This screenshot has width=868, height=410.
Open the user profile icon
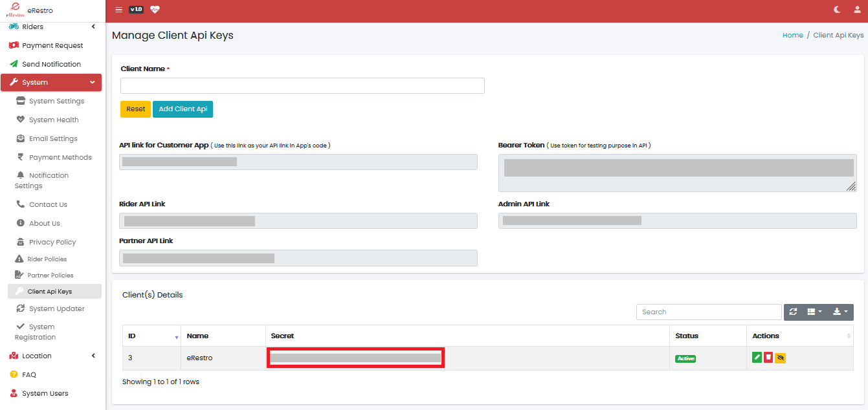coord(857,10)
